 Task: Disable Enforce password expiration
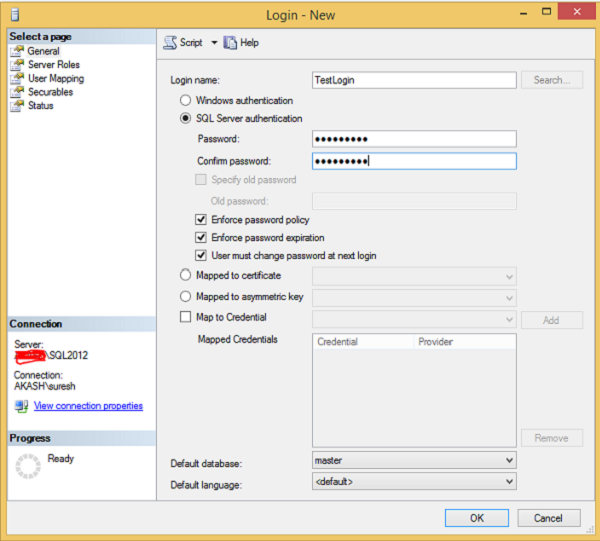tap(201, 238)
